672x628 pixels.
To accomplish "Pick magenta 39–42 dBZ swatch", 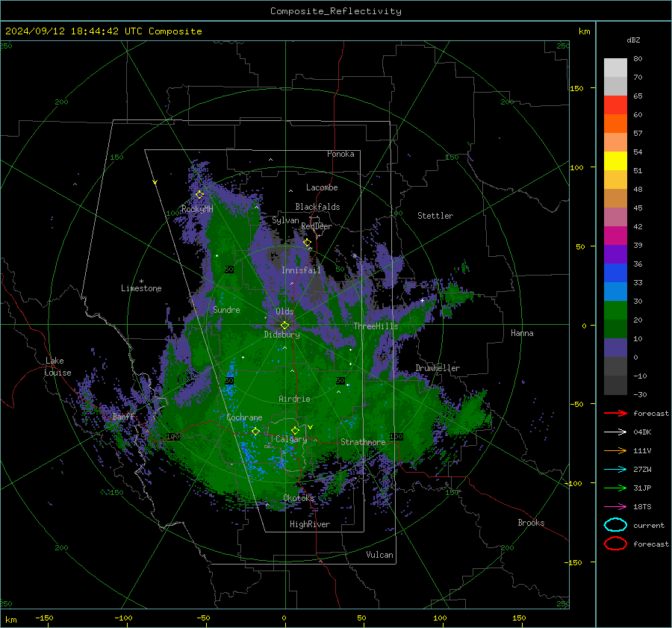I will [x=615, y=236].
